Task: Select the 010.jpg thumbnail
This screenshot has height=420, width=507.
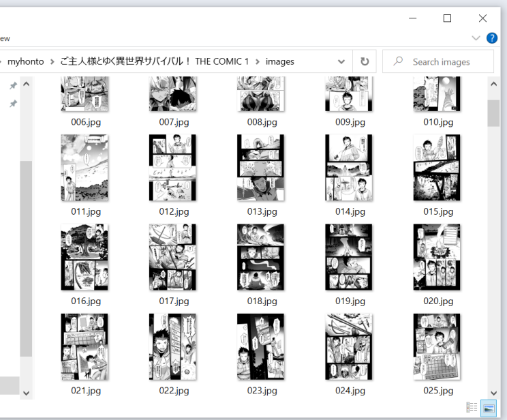Action: tap(437, 94)
